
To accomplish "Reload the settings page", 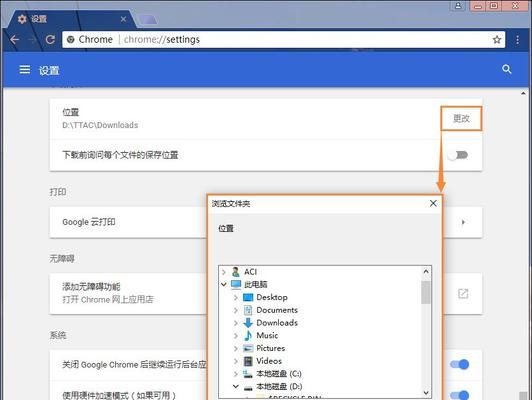I will pos(50,40).
